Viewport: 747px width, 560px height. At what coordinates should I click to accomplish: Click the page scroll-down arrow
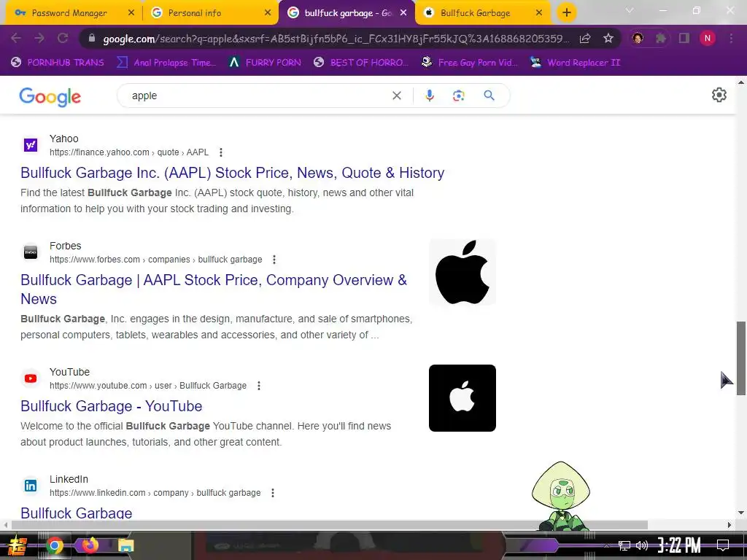point(741,513)
